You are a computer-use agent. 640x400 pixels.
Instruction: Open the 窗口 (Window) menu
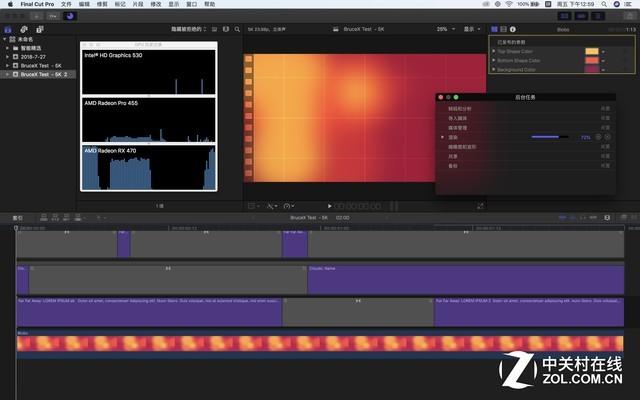coord(192,4)
